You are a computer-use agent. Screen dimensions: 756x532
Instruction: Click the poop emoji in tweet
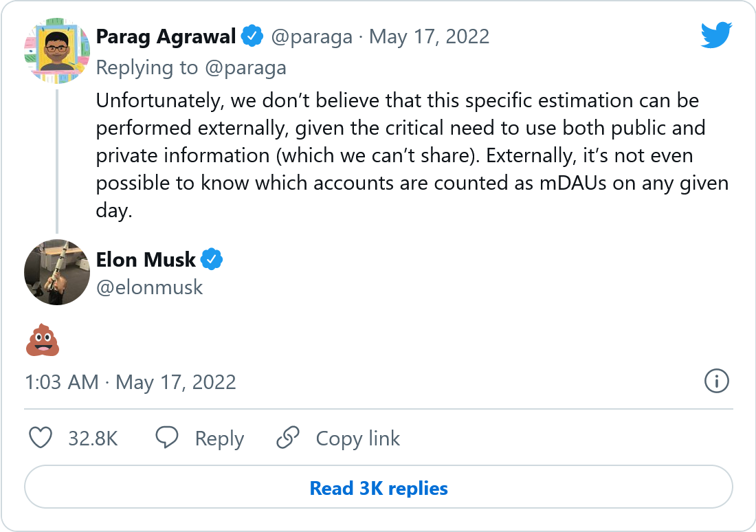click(x=42, y=341)
